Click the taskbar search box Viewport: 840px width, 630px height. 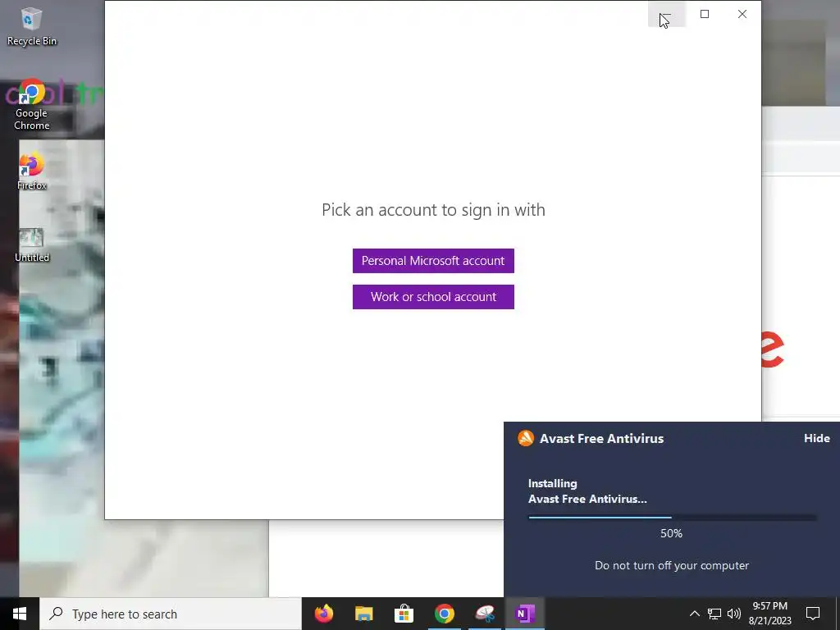(x=171, y=614)
